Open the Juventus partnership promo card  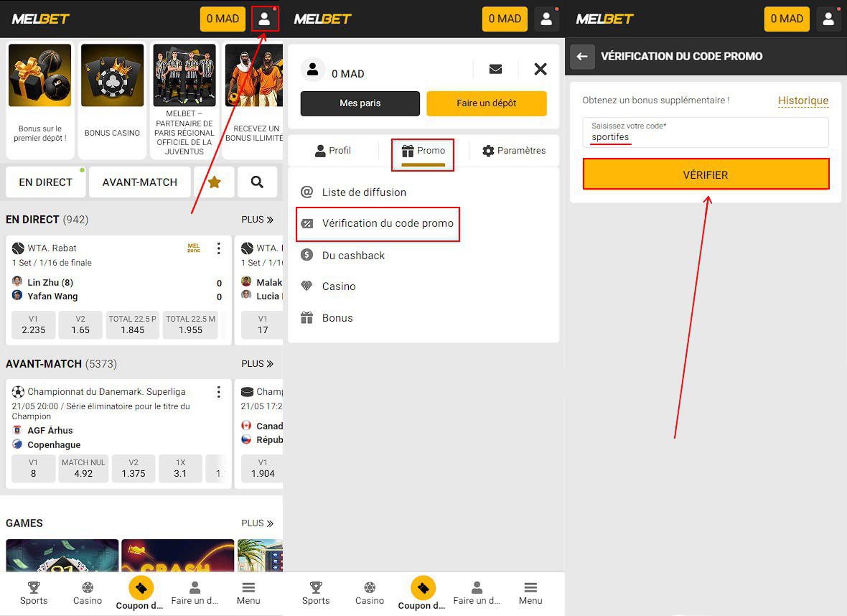click(x=184, y=101)
